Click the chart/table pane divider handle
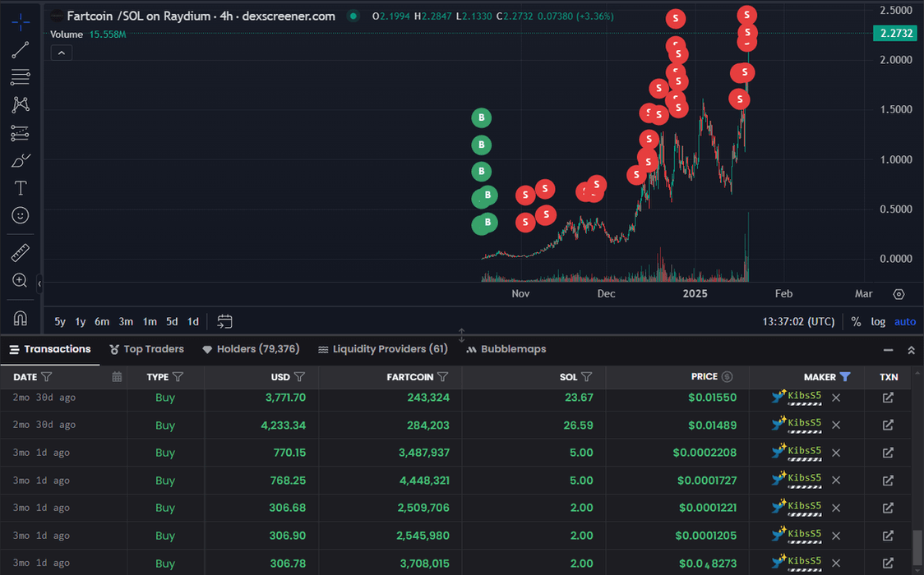Image resolution: width=924 pixels, height=575 pixels. (461, 335)
